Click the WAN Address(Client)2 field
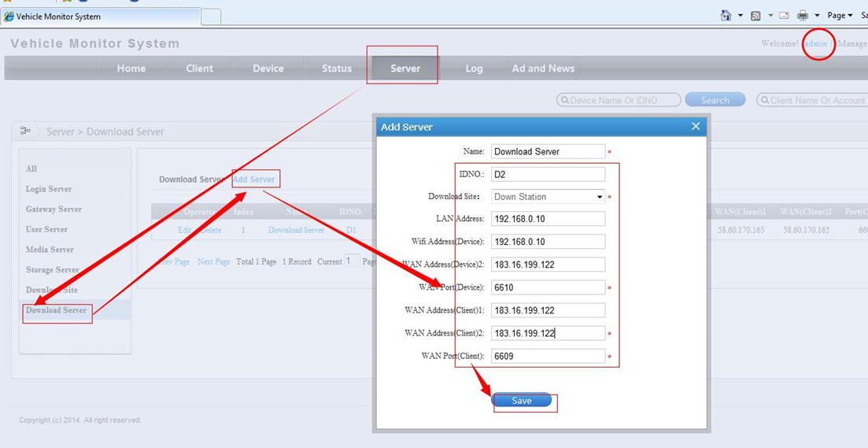 pyautogui.click(x=548, y=333)
